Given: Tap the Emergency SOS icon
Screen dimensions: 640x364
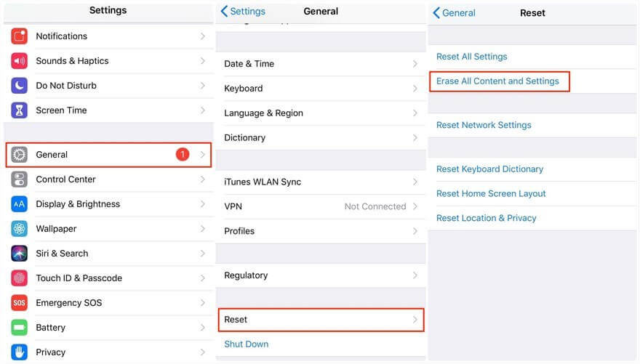Looking at the screenshot, I should pos(20,303).
